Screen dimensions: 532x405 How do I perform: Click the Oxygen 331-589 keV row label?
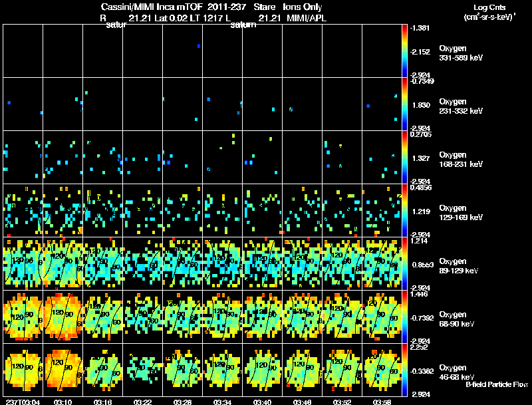[x=461, y=53]
